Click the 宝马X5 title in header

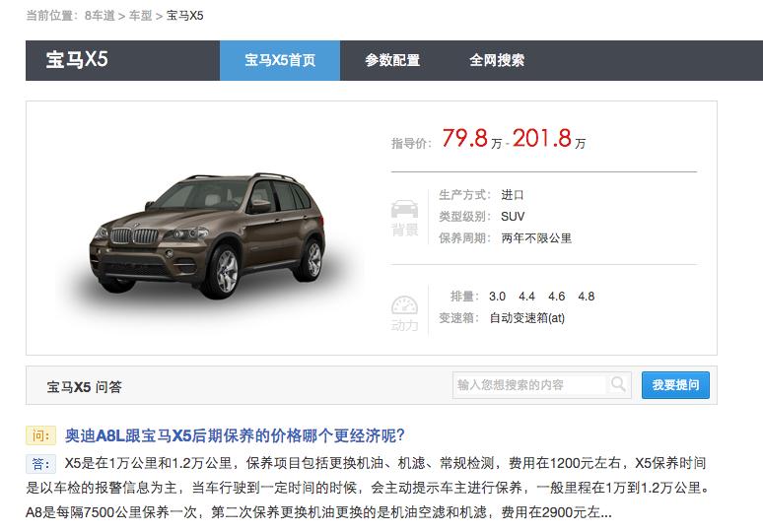click(x=77, y=60)
